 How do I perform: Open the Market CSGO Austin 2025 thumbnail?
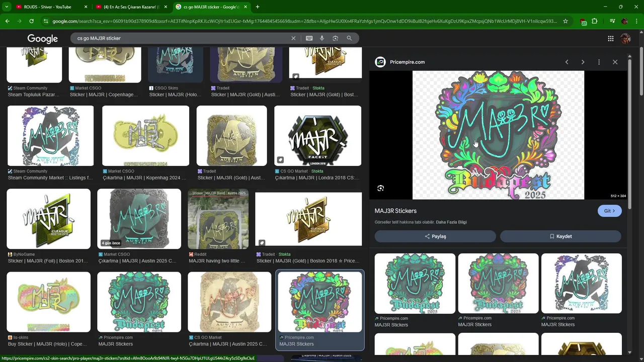click(x=139, y=219)
